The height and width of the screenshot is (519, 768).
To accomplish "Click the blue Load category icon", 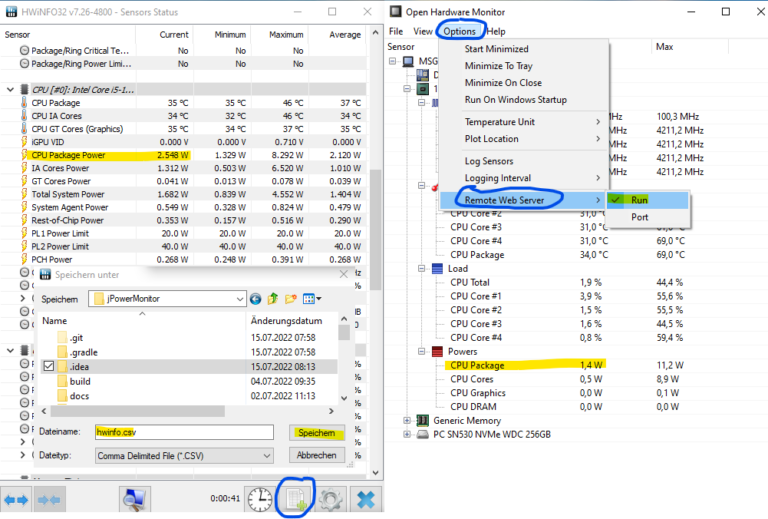I will 437,269.
